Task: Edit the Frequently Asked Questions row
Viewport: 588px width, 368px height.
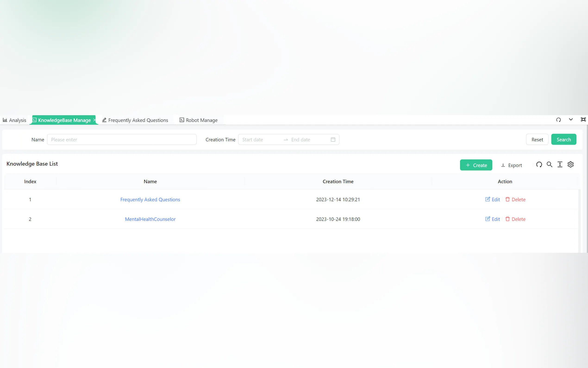Action: (492, 200)
